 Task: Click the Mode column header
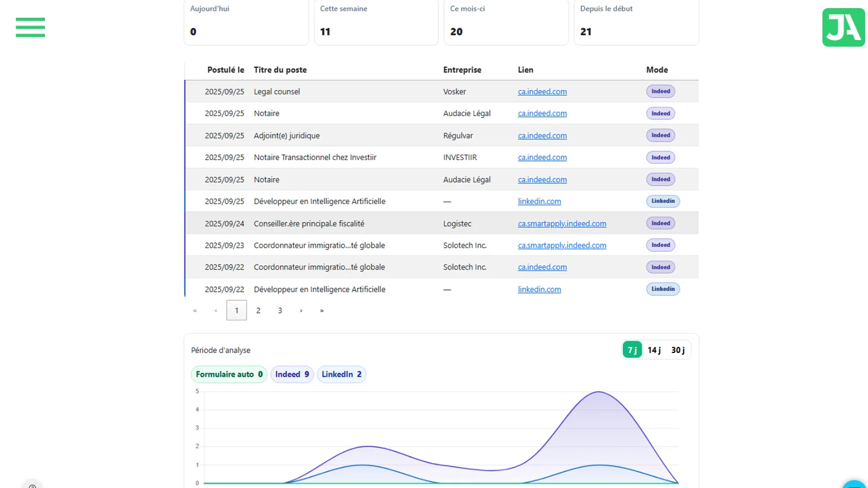657,70
